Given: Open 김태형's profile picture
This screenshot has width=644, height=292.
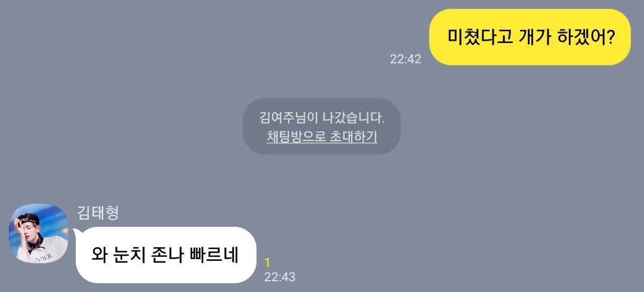Looking at the screenshot, I should (39, 233).
